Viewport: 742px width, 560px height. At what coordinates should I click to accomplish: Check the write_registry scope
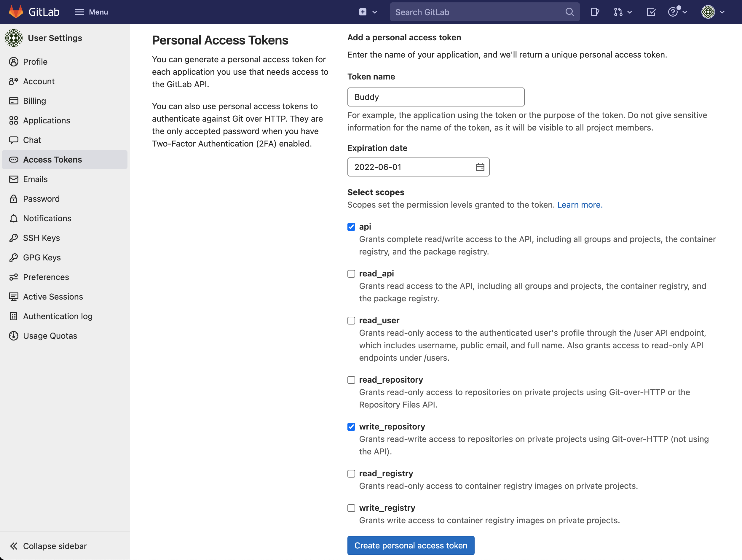[351, 508]
